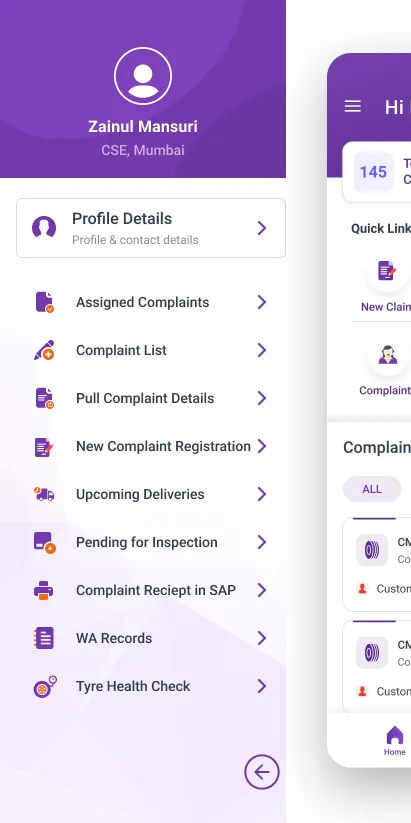Viewport: 411px width, 823px height.
Task: Expand the Pull Complaint Details chevron
Action: coord(262,398)
